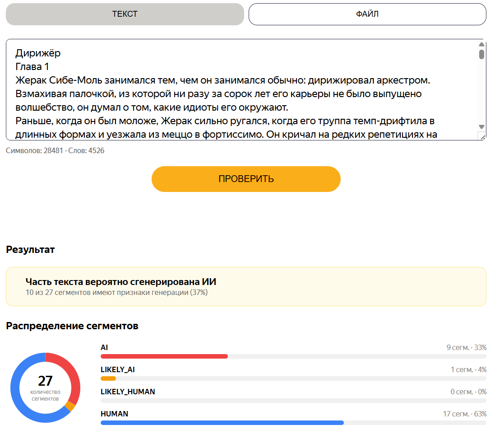
Task: Click the ПРОВЕРИТЬ button
Action: [246, 179]
